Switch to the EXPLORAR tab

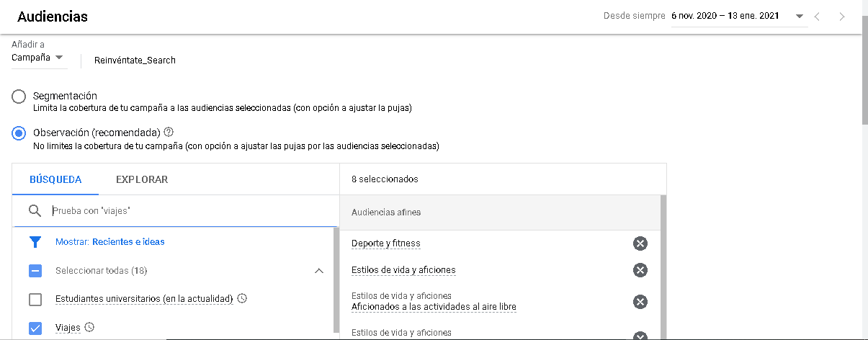(142, 179)
